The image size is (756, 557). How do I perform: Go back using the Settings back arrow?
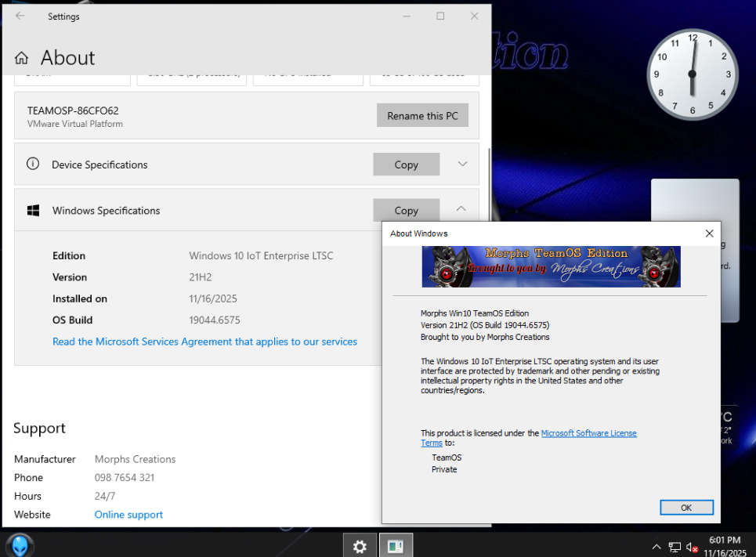(x=20, y=16)
